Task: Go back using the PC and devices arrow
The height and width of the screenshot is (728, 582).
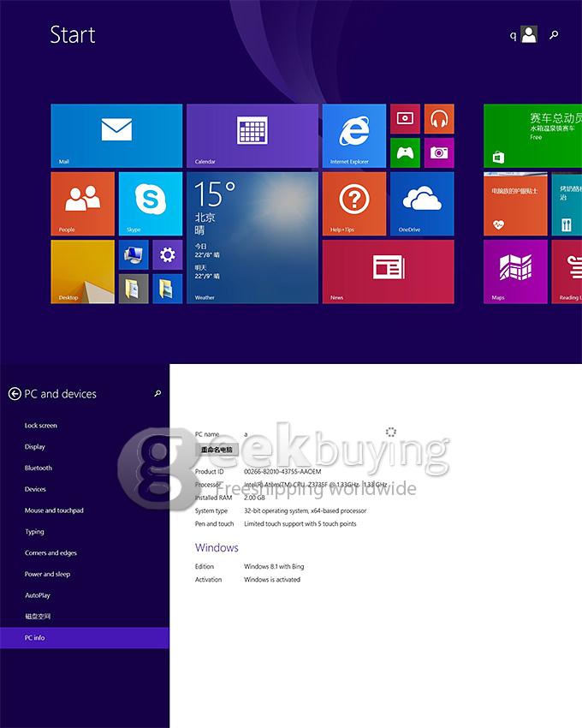Action: pyautogui.click(x=15, y=394)
